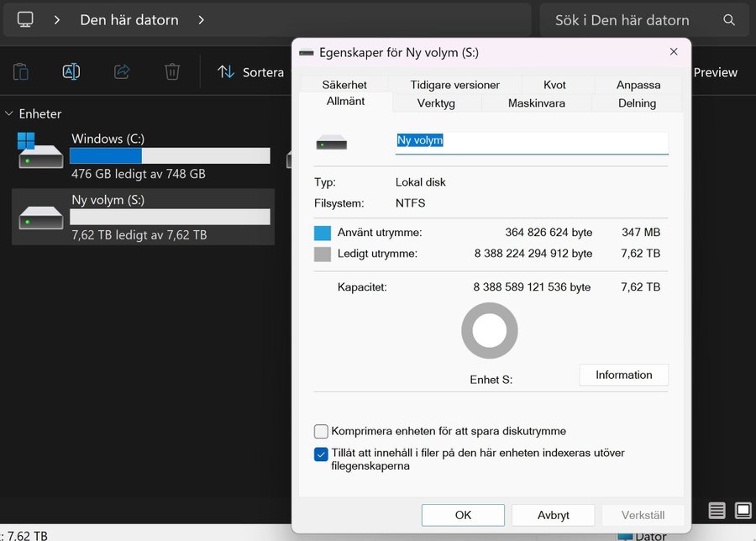Image resolution: width=756 pixels, height=541 pixels.
Task: Select the Ny volym (S:) drive icon
Action: (41, 218)
